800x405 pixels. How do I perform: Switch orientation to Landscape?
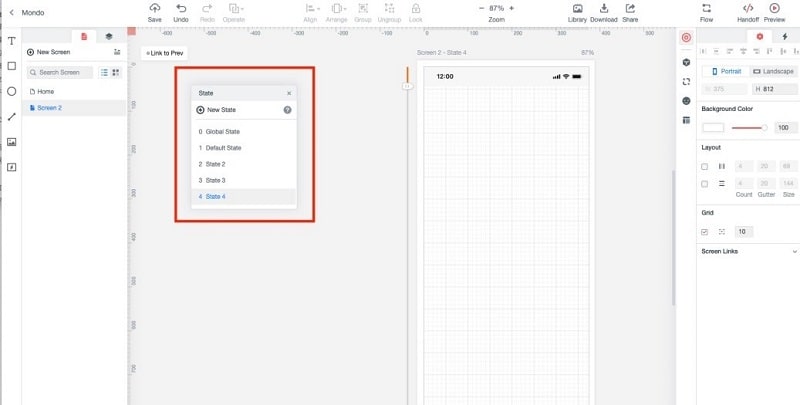click(x=773, y=71)
